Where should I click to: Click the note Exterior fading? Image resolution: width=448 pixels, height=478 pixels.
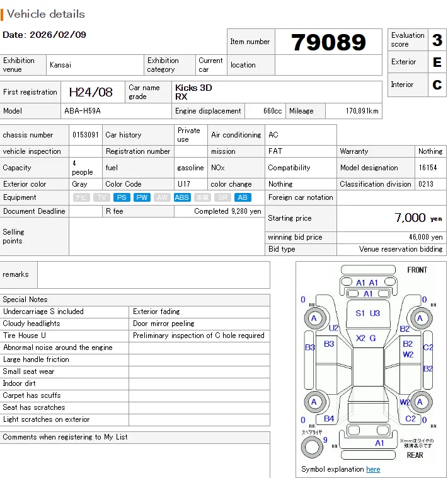(156, 312)
